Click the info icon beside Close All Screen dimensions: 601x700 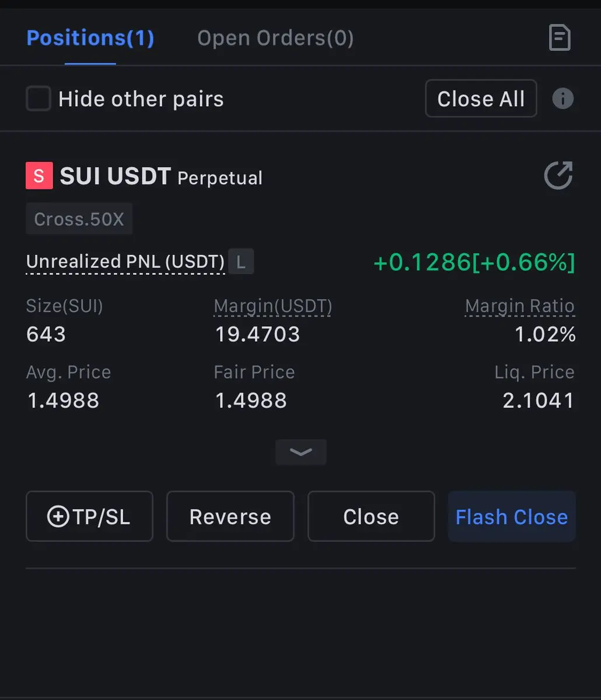tap(562, 99)
